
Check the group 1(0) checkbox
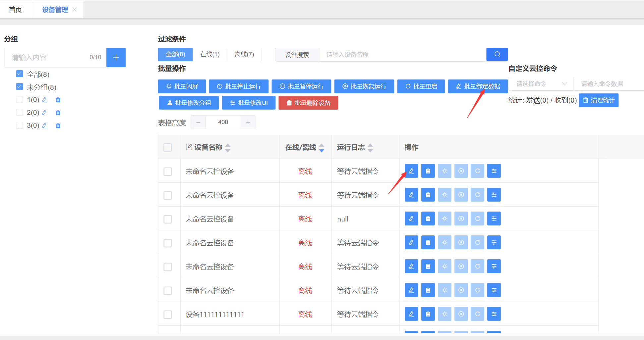point(20,99)
